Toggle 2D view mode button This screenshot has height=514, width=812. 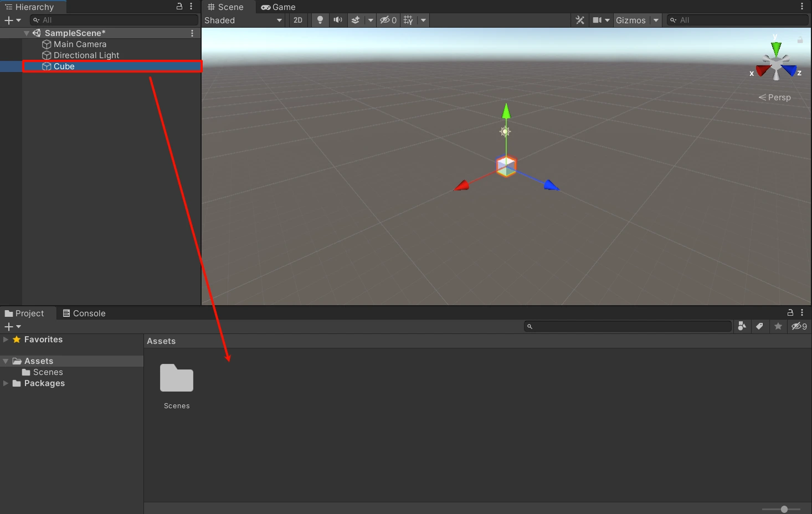tap(298, 20)
